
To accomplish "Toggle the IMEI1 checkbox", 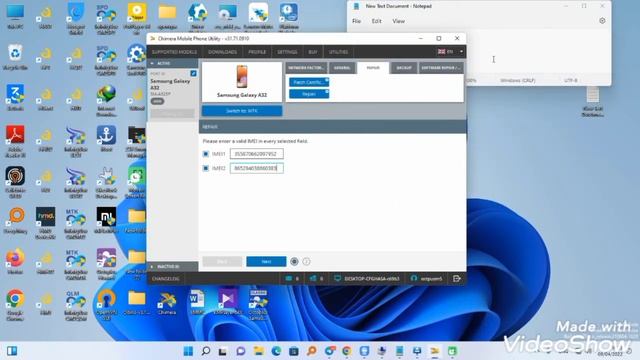I will (x=206, y=154).
